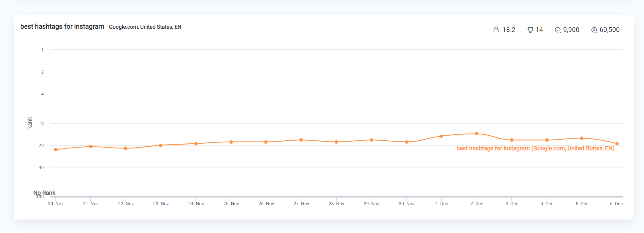Select the chart data point for 29. Nov
This screenshot has height=233, width=644.
[371, 140]
